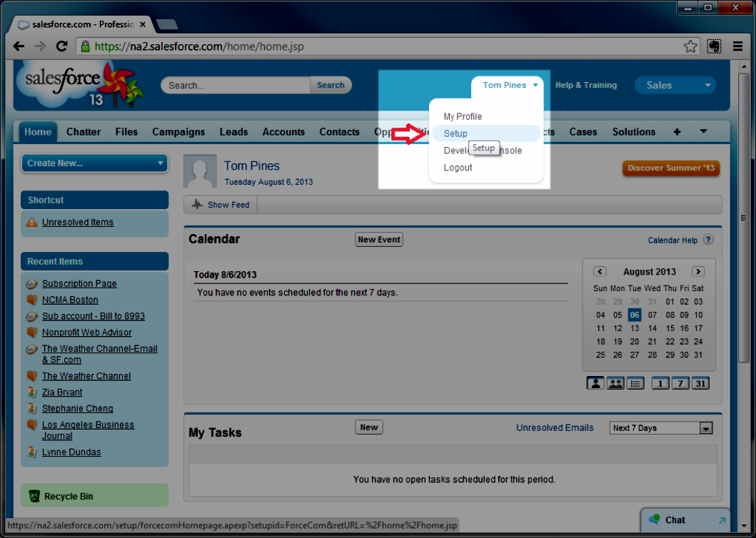Click Discover Summer '13 button
Screen dimensions: 756x538
(x=671, y=168)
